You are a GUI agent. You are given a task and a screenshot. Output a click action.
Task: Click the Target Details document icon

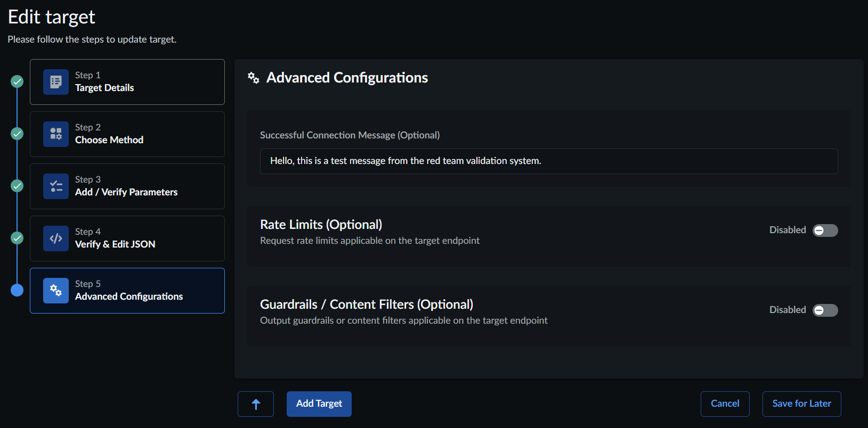tap(56, 82)
